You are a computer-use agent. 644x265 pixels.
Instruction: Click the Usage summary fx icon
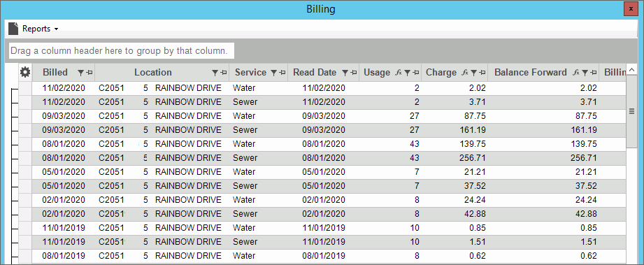point(398,73)
